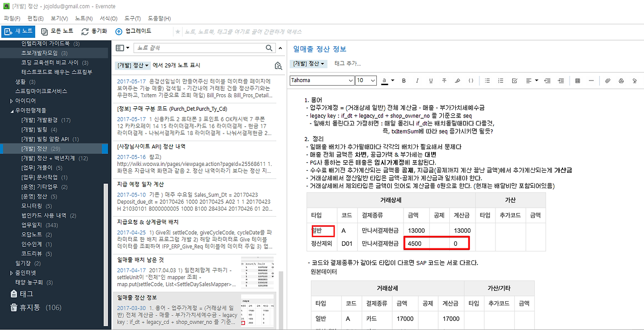Insert a checklist checkbox
Viewport: 644px width, 330px height.
click(515, 81)
